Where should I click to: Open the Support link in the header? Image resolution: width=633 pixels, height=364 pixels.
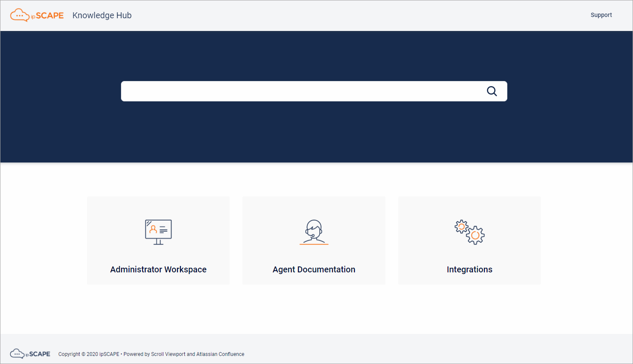click(x=601, y=15)
